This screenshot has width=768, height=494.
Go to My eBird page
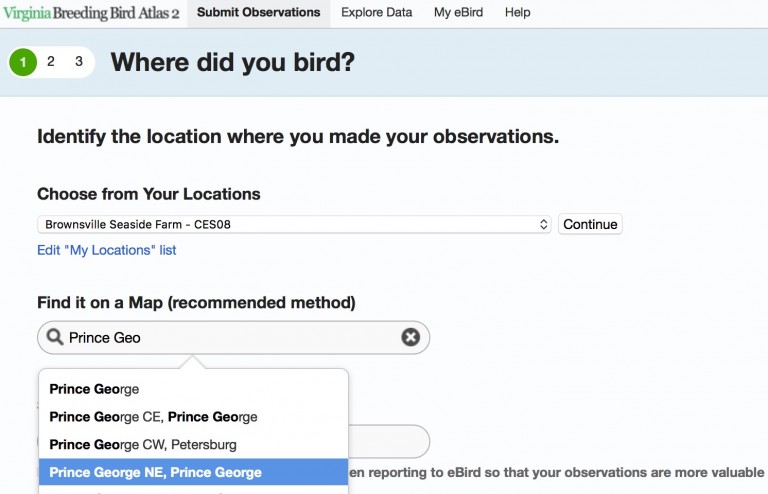pyautogui.click(x=458, y=13)
